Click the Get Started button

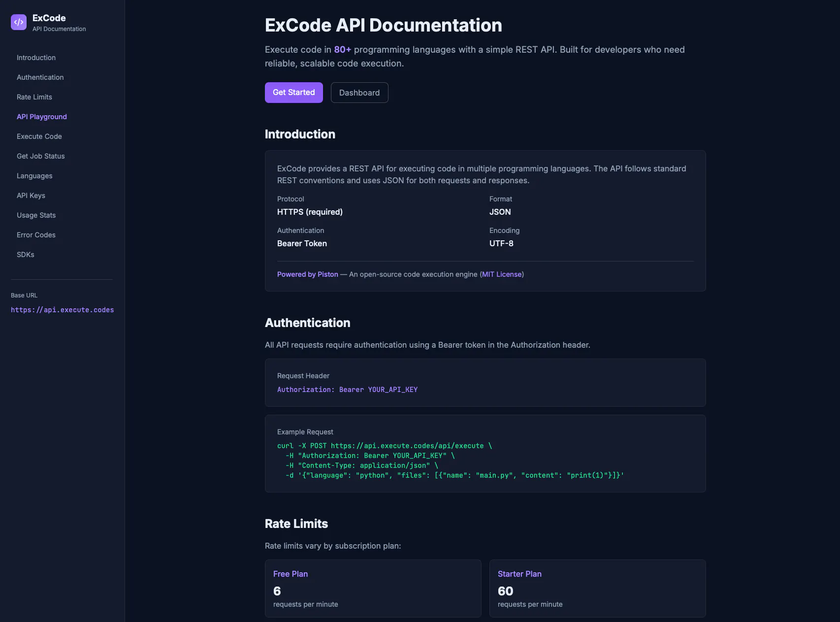294,93
